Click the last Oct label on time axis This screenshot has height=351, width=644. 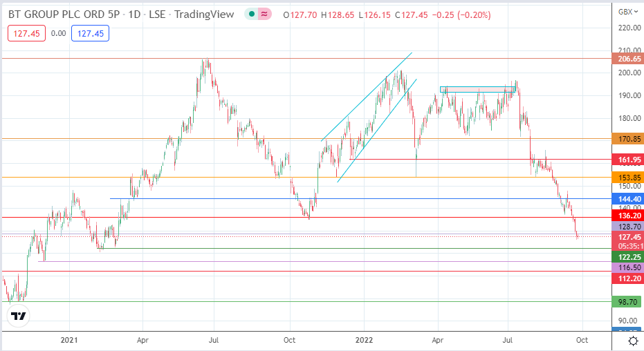coord(582,340)
